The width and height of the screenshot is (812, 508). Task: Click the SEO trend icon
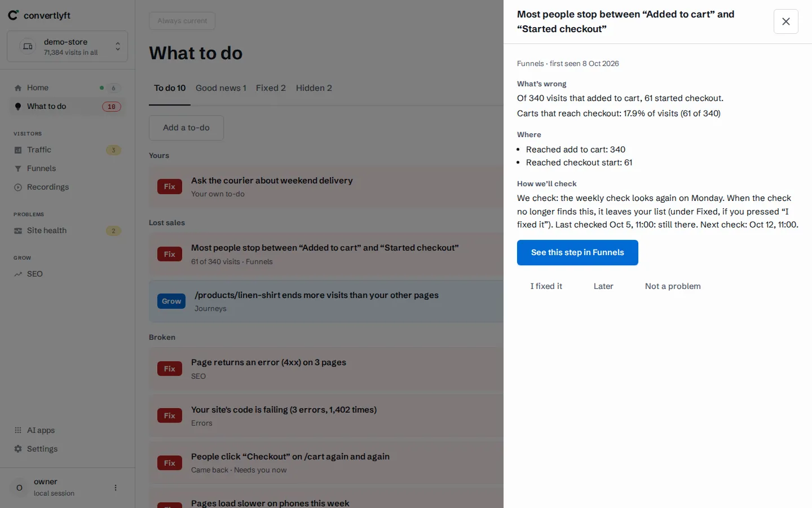(18, 274)
